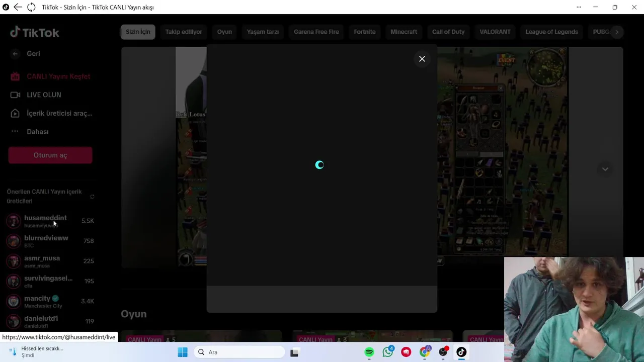Select the Sizin İçin tab
This screenshot has height=362, width=644.
click(x=138, y=32)
